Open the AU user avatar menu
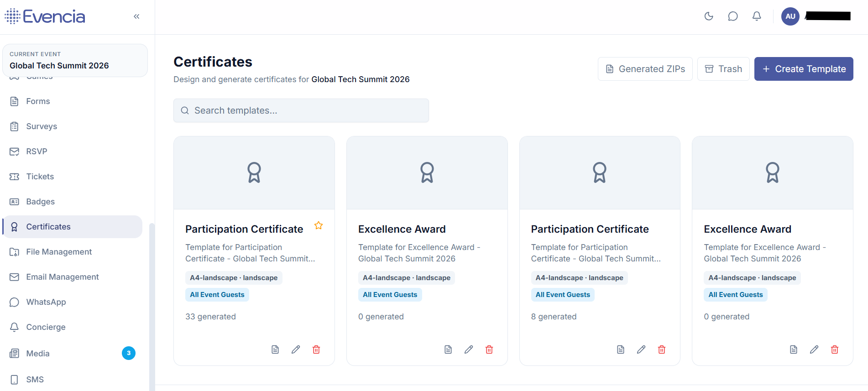The height and width of the screenshot is (391, 868). [790, 16]
